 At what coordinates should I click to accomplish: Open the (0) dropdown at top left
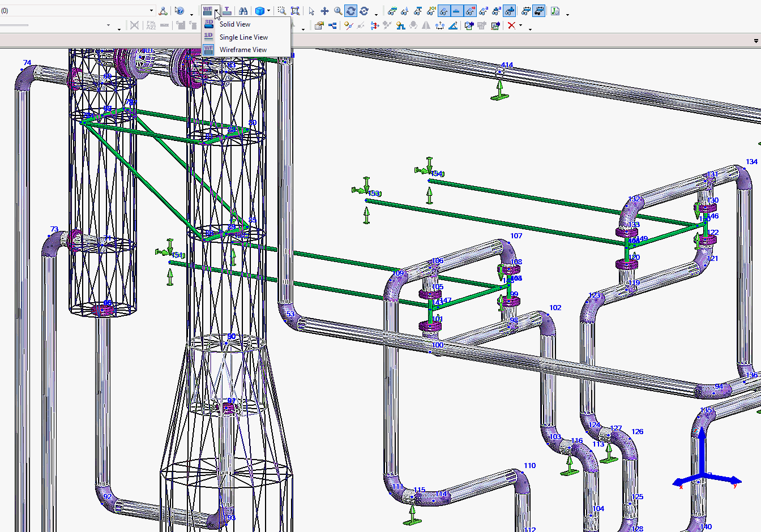(151, 10)
